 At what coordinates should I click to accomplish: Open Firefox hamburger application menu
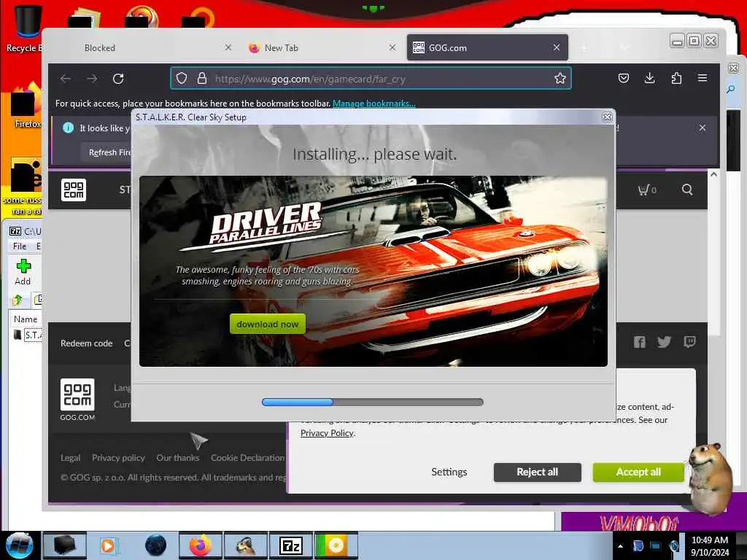(x=703, y=77)
